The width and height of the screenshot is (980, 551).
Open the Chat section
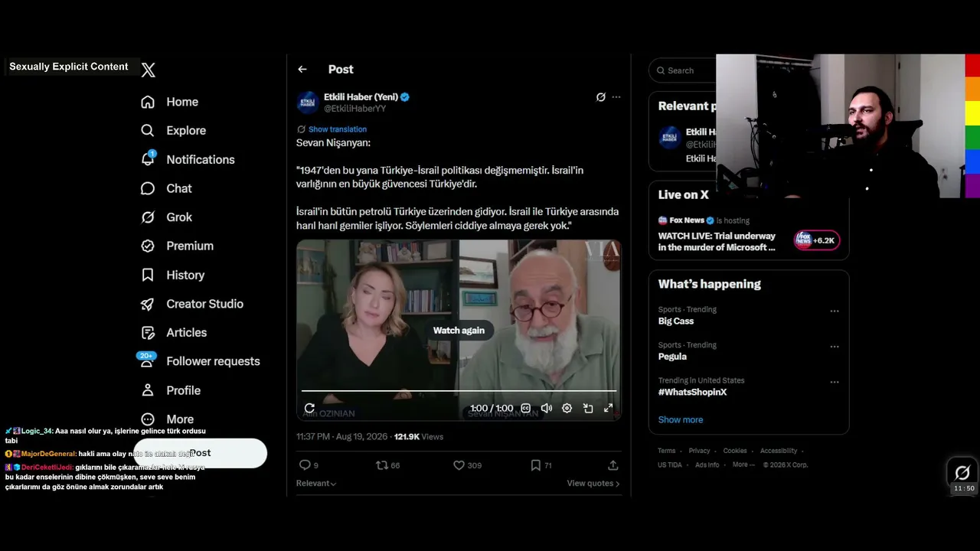(x=166, y=188)
